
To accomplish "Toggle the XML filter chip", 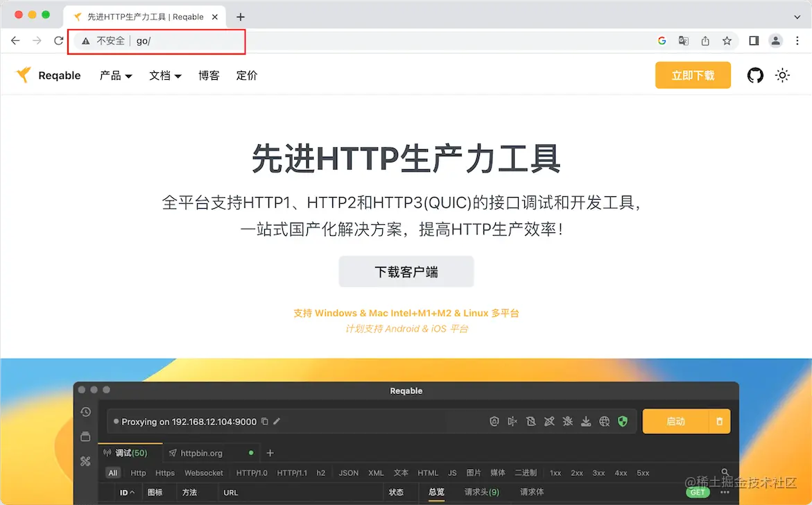I will coord(376,473).
